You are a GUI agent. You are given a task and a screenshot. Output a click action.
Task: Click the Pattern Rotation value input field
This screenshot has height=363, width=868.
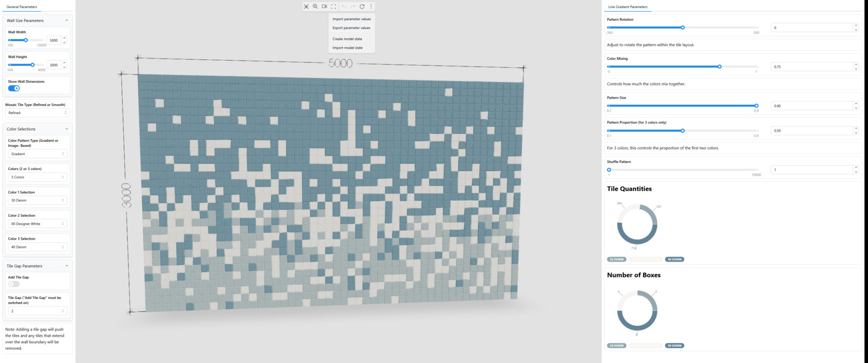811,27
